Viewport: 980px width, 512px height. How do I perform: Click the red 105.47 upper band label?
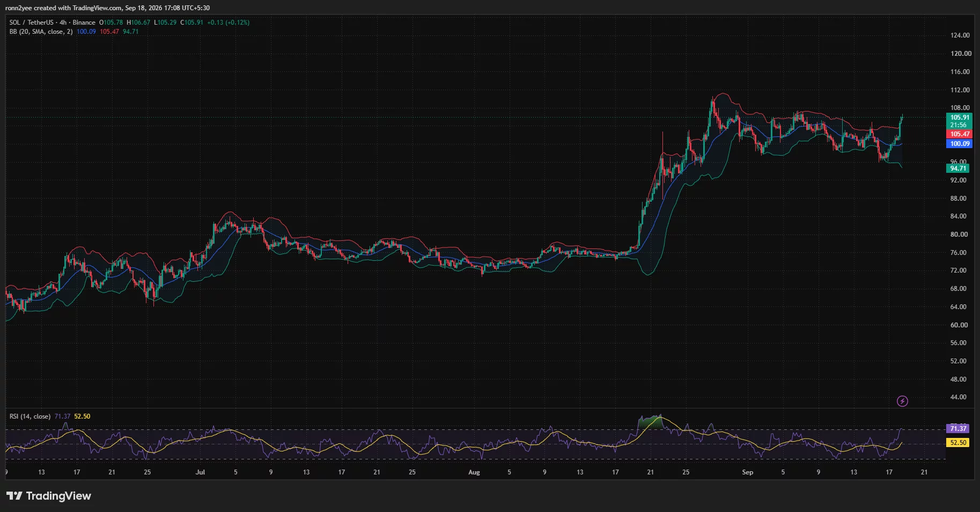959,134
